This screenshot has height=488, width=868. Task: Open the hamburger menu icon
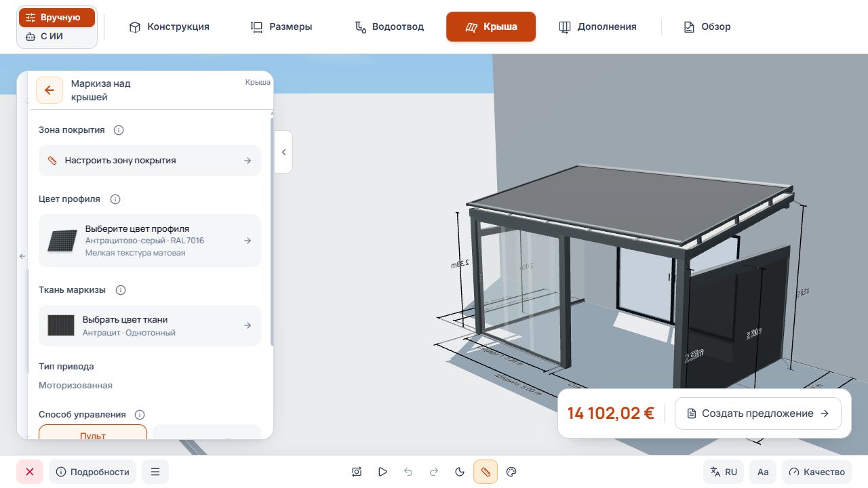point(155,472)
